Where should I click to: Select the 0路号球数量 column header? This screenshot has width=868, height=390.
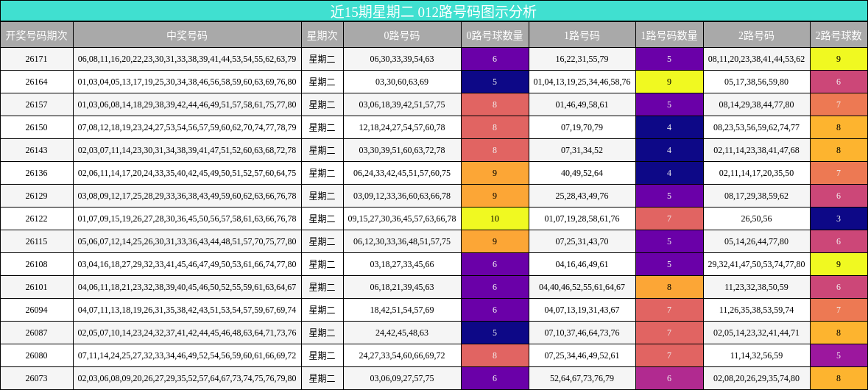click(495, 36)
